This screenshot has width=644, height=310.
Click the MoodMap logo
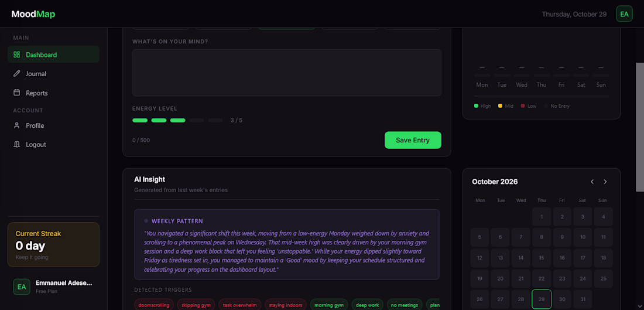pos(33,14)
